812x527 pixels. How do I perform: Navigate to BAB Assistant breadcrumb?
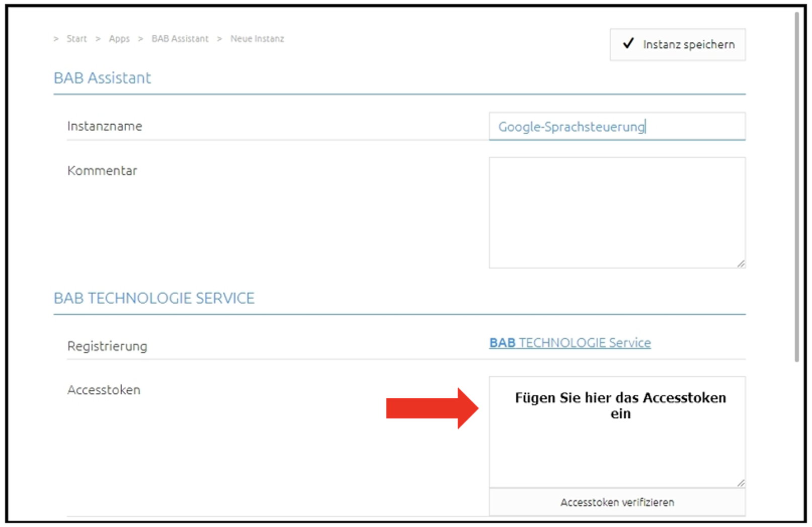click(180, 39)
